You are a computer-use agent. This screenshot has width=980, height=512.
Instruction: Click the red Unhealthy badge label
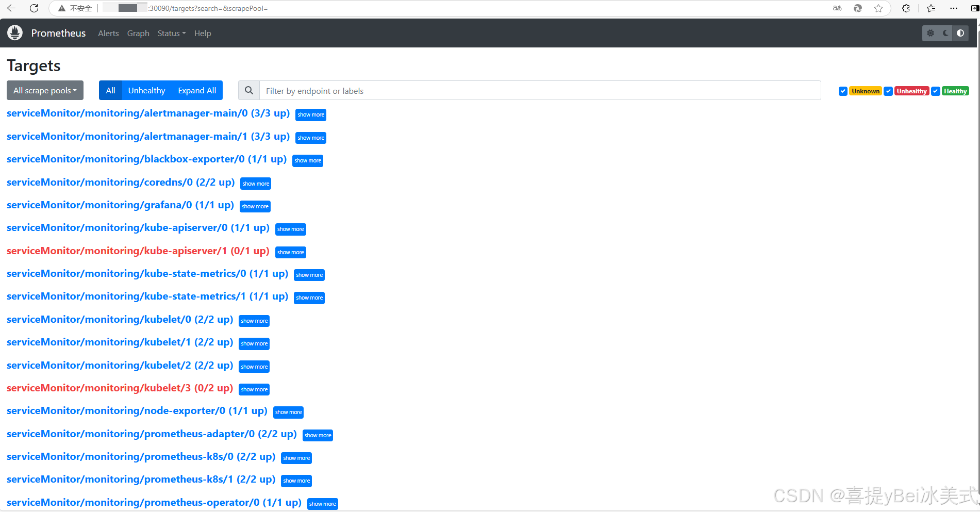pos(911,91)
